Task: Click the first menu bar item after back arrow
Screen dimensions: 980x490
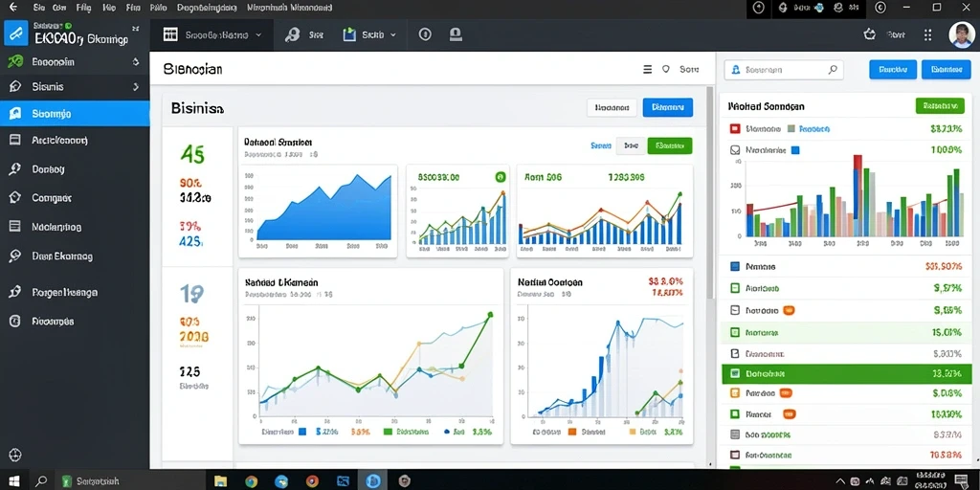Action: point(38,8)
